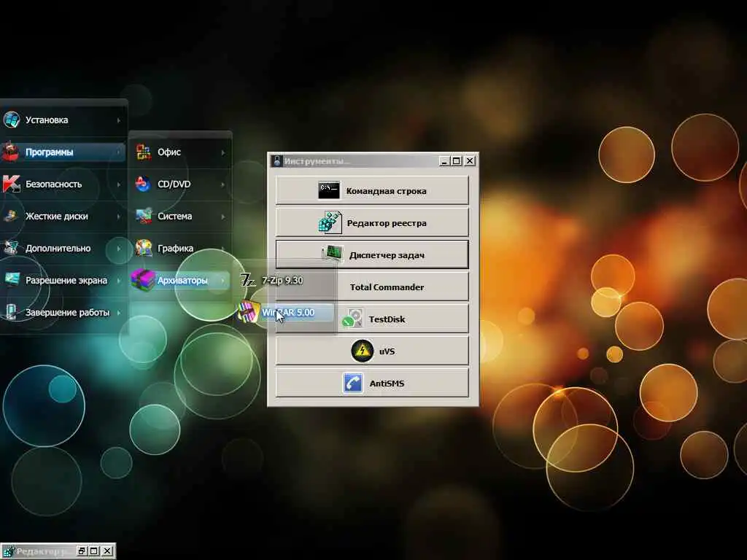Run the TestDisk button
This screenshot has width=747, height=560.
pos(372,319)
